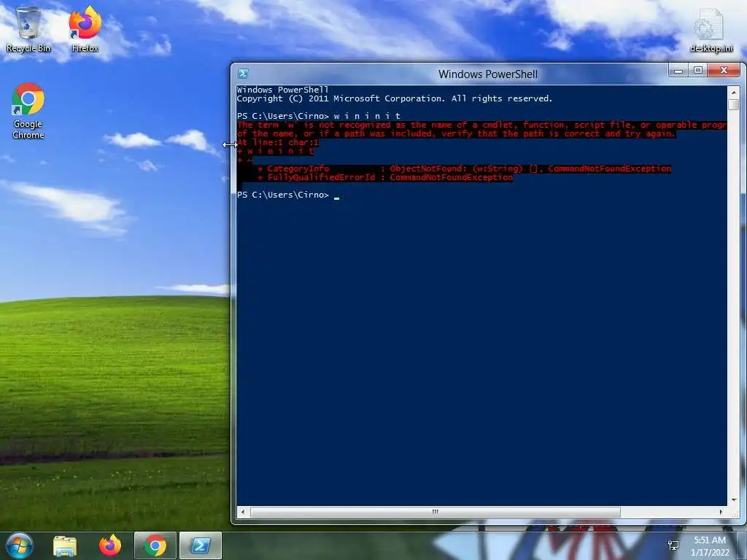
Task: Open Windows Explorer from the taskbar
Action: tap(65, 545)
